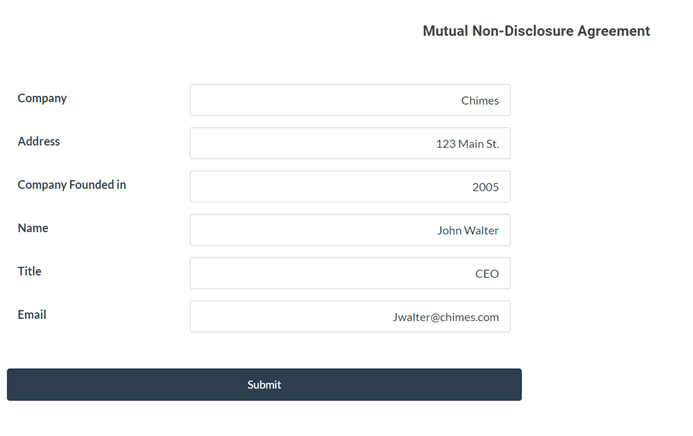Click the Mutual Non-Disclosure Agreement heading

[536, 31]
